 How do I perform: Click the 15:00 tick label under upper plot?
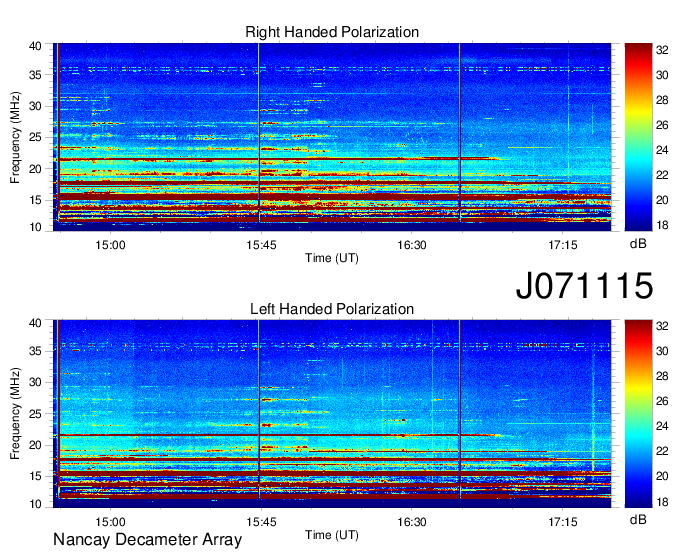(110, 245)
